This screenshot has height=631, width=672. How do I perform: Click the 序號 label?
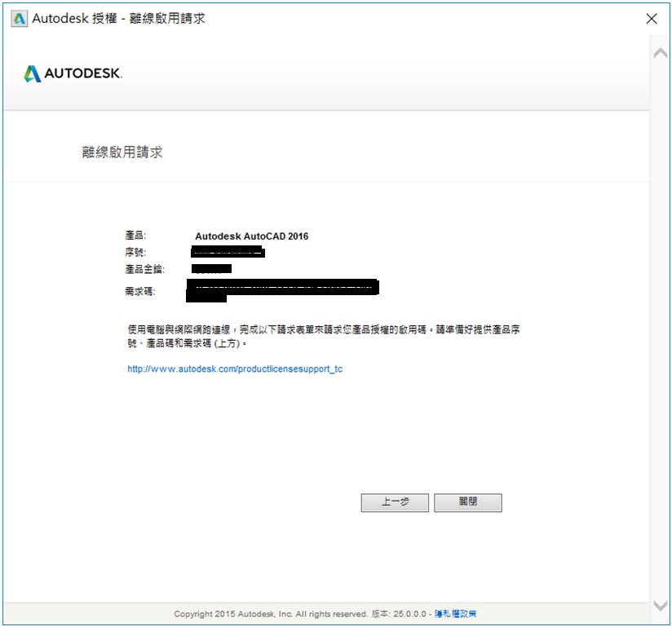[x=135, y=252]
